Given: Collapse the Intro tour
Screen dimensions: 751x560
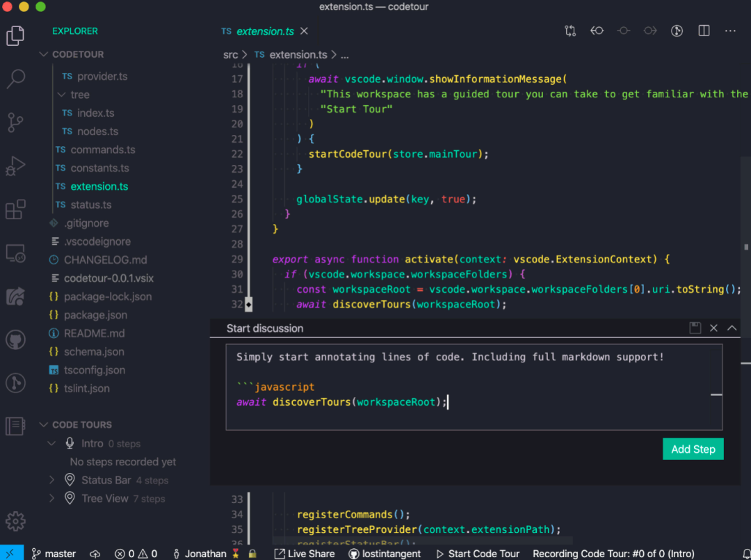Looking at the screenshot, I should pyautogui.click(x=51, y=444).
